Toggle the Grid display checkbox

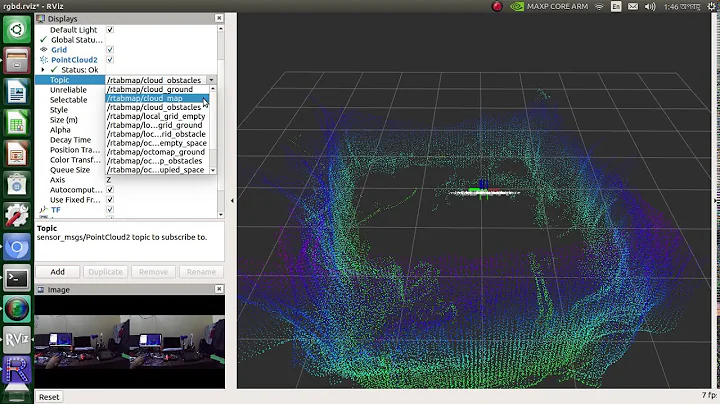(110, 50)
